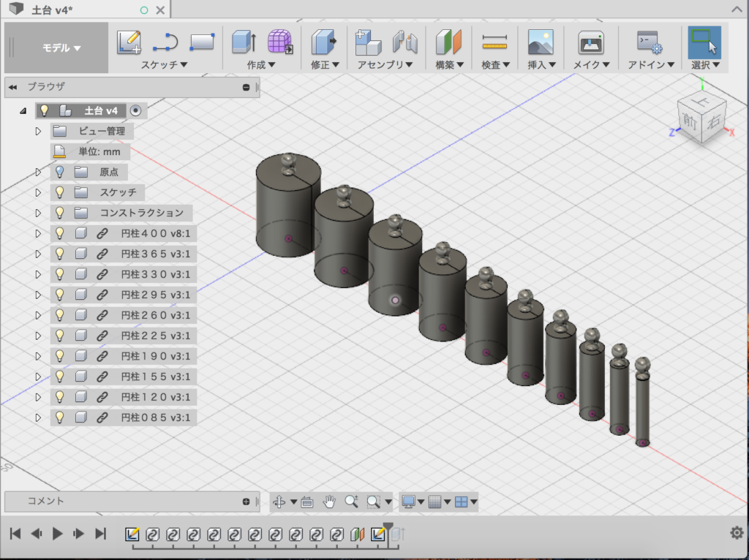Step forward one timeline feature
Screen dimensions: 749x560
point(79,534)
